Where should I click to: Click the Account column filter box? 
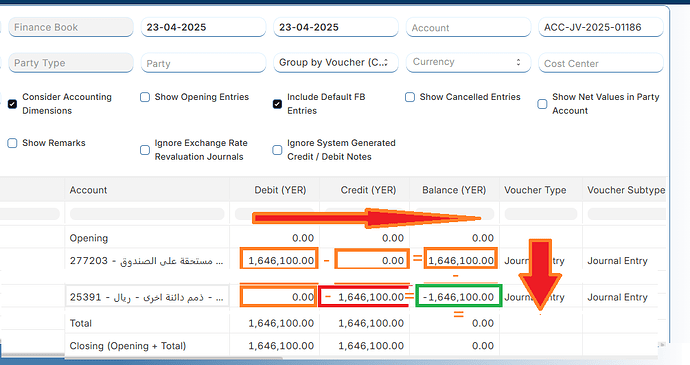point(147,214)
